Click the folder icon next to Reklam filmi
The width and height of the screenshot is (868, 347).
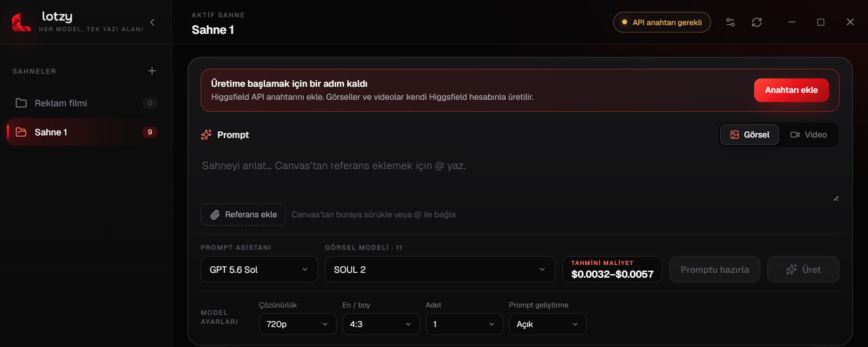[x=21, y=103]
